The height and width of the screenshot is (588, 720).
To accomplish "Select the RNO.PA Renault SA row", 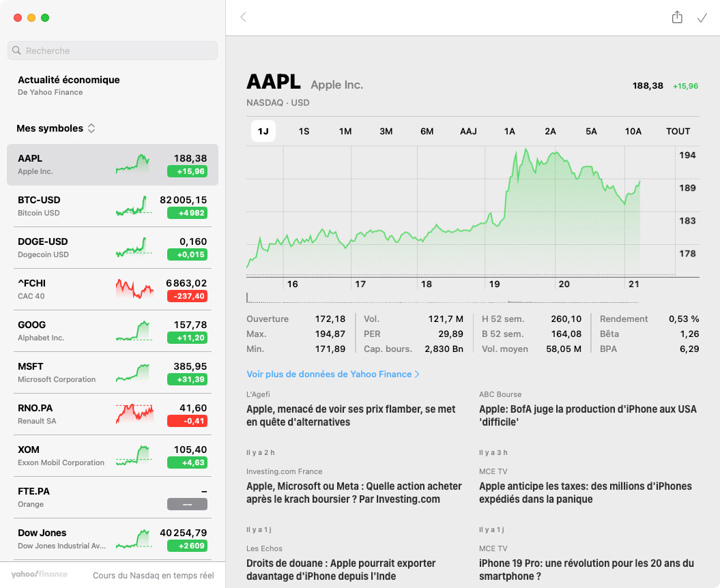I will click(x=113, y=414).
